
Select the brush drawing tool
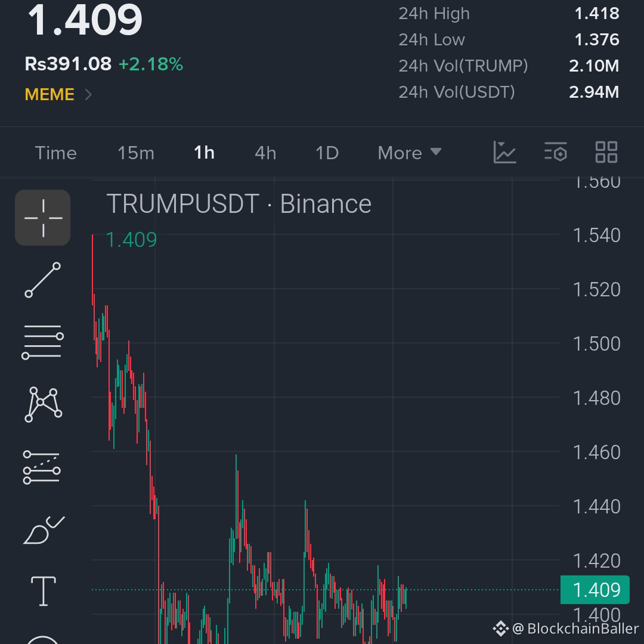44,530
